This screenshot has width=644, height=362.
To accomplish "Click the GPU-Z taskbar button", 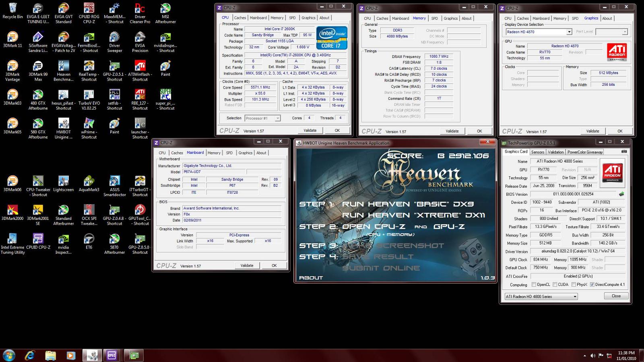I will (x=134, y=356).
